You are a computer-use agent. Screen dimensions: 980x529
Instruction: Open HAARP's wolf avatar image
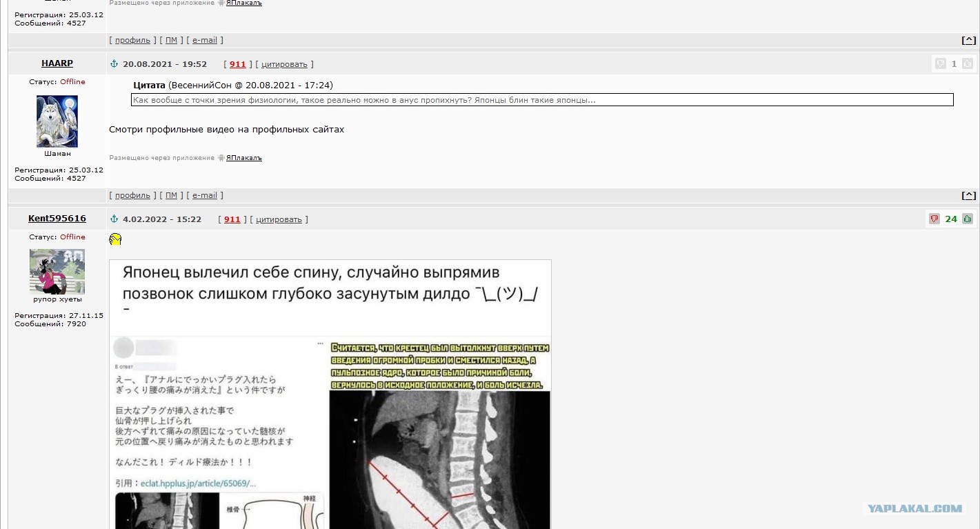point(57,121)
